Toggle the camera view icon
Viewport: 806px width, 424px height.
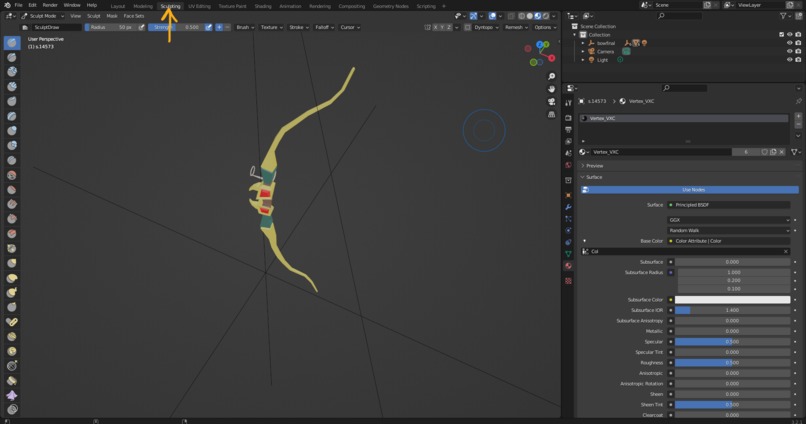point(552,101)
